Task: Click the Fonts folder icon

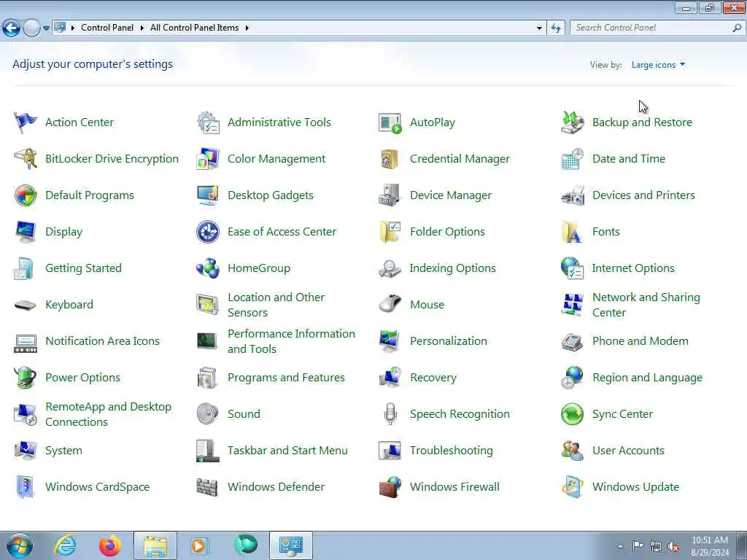Action: point(572,232)
